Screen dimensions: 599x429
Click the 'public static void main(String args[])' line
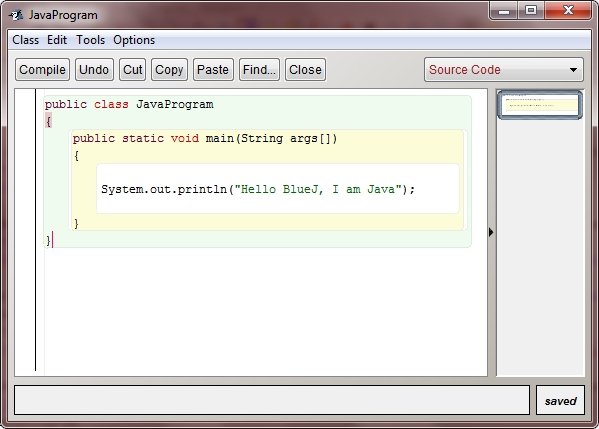pyautogui.click(x=205, y=138)
